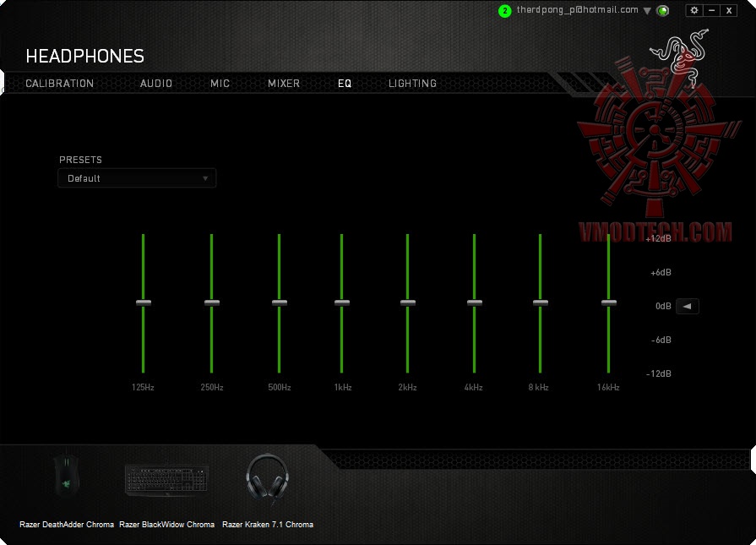The height and width of the screenshot is (545, 756).
Task: Select the Razer BlackWidow Chroma keyboard icon
Action: 166,479
